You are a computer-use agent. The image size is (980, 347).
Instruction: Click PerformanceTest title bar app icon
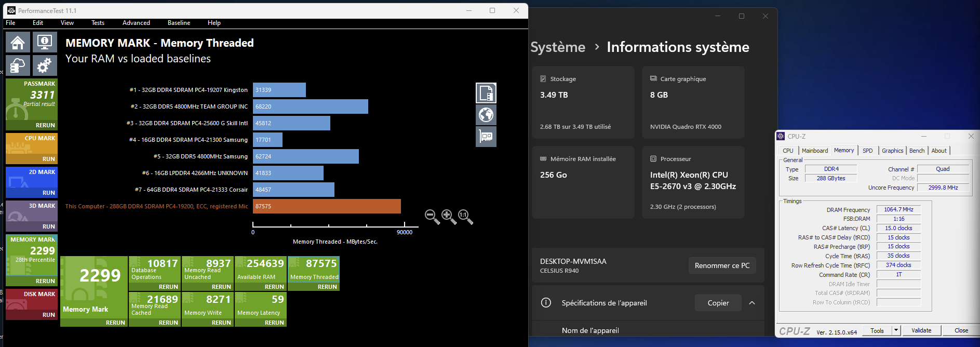coord(11,10)
